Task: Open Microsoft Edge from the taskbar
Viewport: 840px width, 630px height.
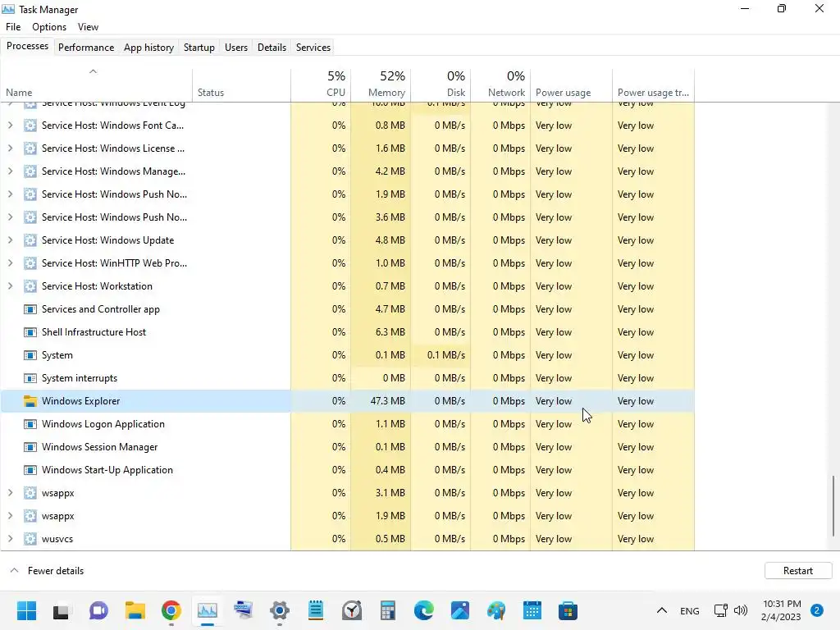Action: click(424, 610)
